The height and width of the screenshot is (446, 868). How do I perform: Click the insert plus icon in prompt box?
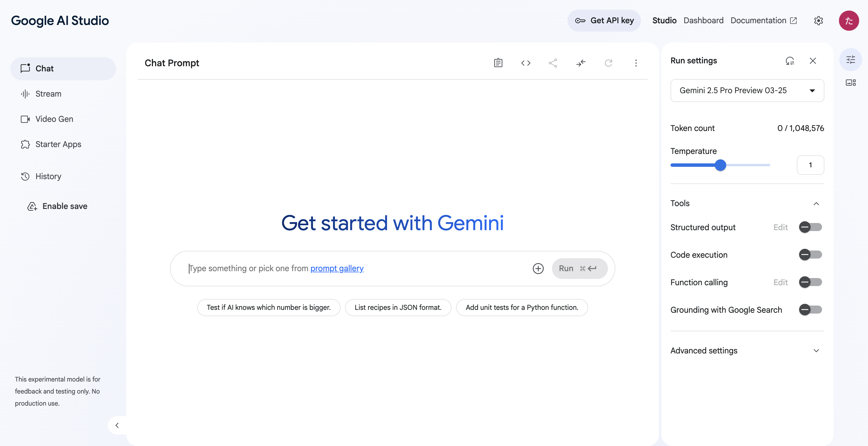click(x=538, y=268)
